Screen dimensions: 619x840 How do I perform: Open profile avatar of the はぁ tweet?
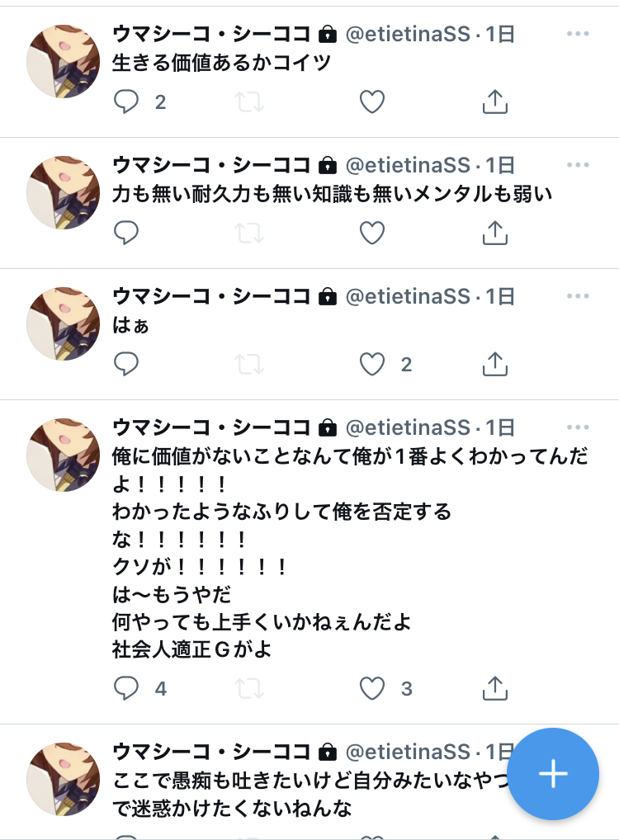pos(64,323)
